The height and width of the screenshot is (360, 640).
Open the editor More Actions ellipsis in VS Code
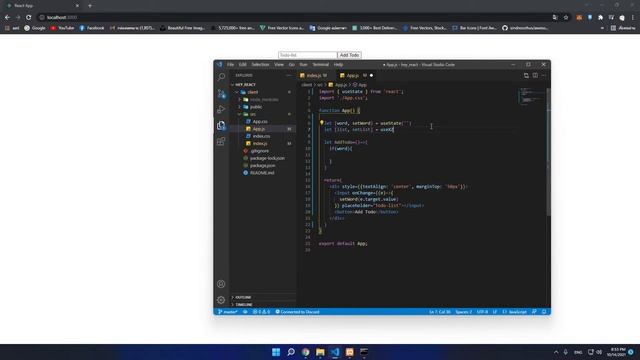pos(544,76)
